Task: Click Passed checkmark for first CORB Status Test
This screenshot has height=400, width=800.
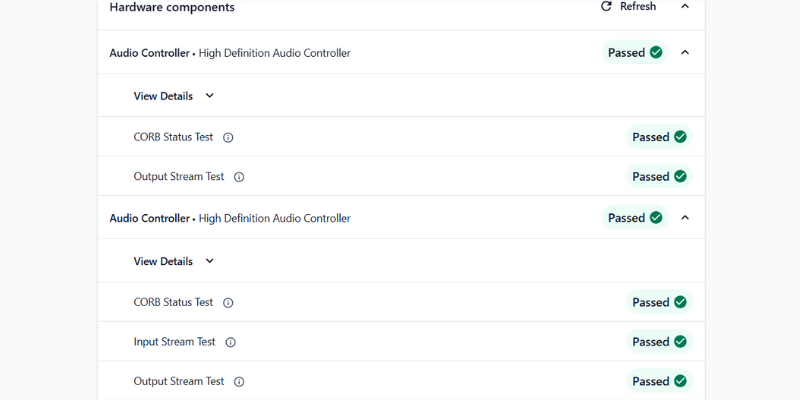Action: (680, 137)
